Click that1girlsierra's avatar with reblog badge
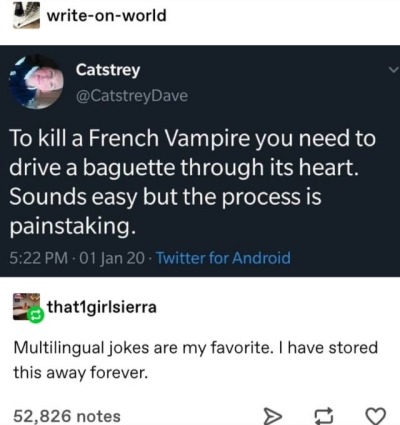Image resolution: width=400 pixels, height=425 pixels. click(26, 307)
